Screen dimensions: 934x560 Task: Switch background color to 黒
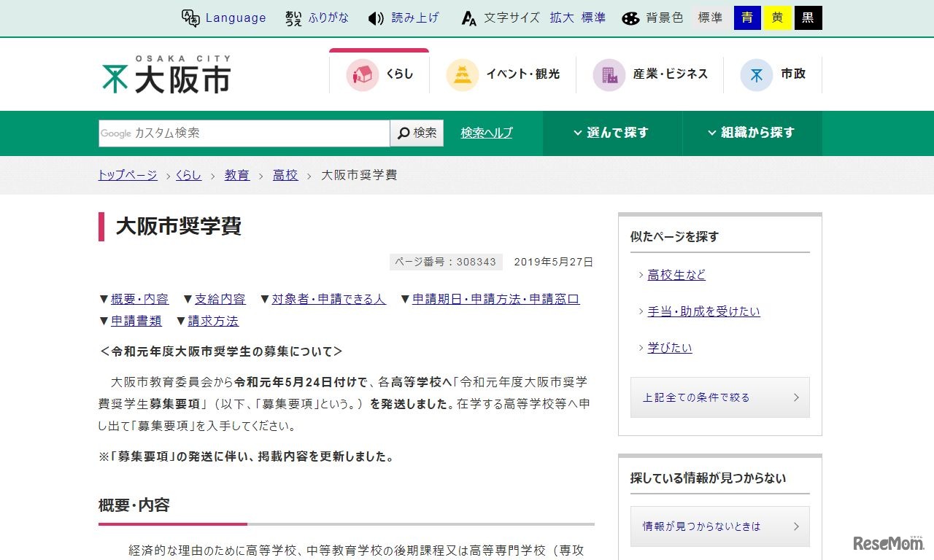click(x=808, y=17)
